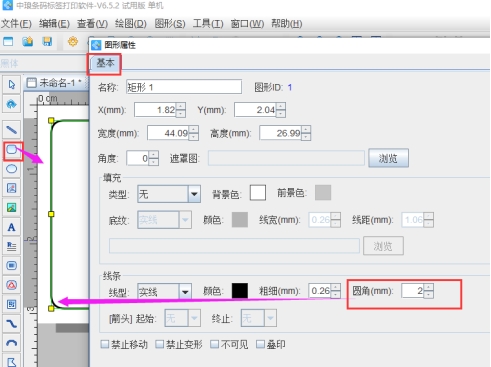491x367 pixels.
Task: Click the 角度 value field
Action: pos(138,158)
